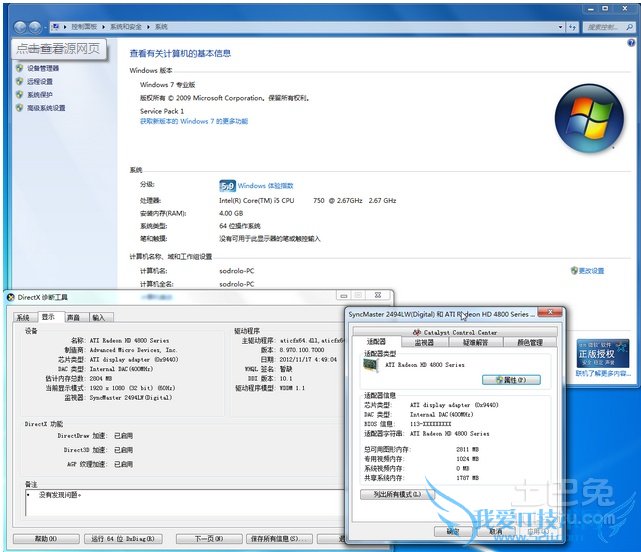The image size is (641, 552).
Task: Minimize the DirectX 诊断工具 window
Action: [344, 295]
